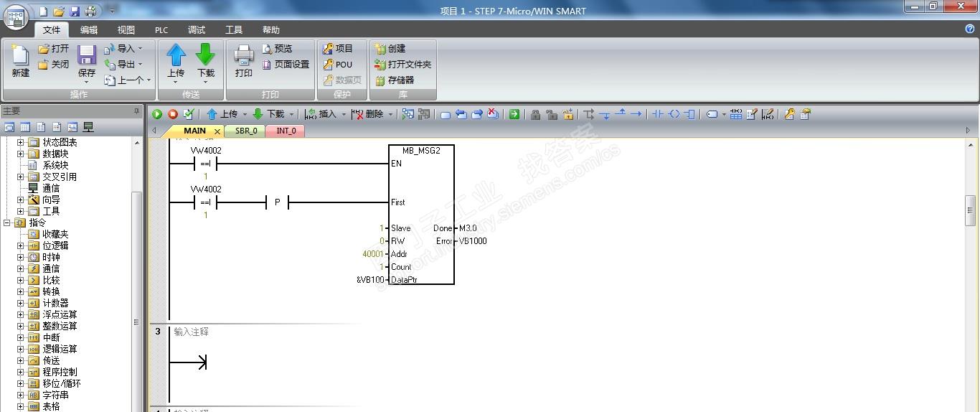Click the quick-access Save floppy icon
Viewport: 980px width, 412px height.
[x=75, y=11]
